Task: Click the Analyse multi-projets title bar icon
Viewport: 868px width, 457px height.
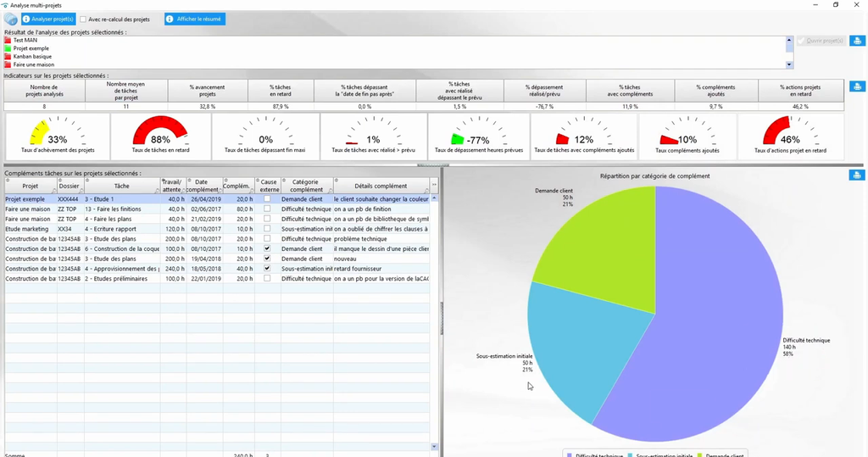Action: pos(5,5)
